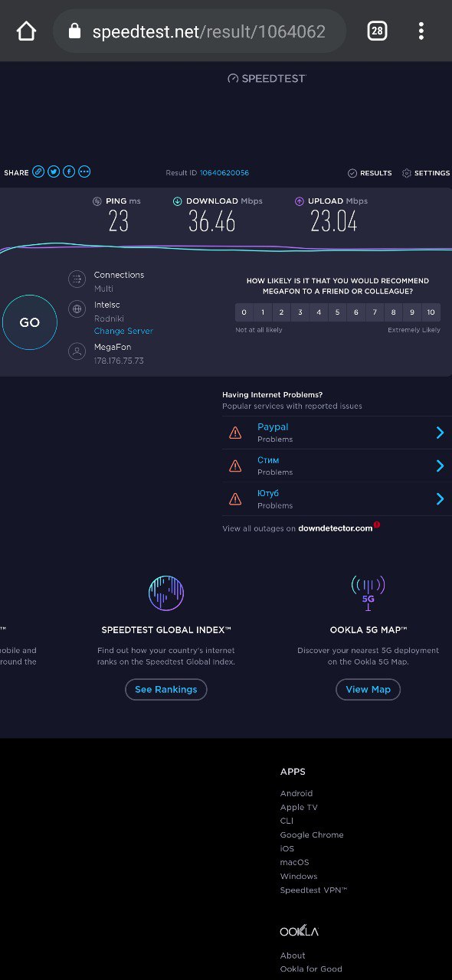
Task: Expand Стим row chevron
Action: coord(441,465)
